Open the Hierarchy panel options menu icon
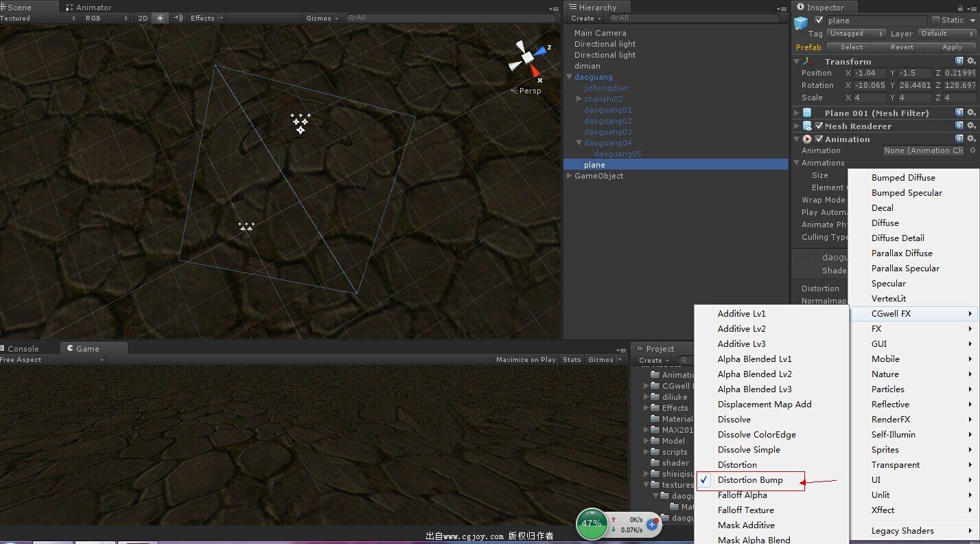 (x=781, y=8)
